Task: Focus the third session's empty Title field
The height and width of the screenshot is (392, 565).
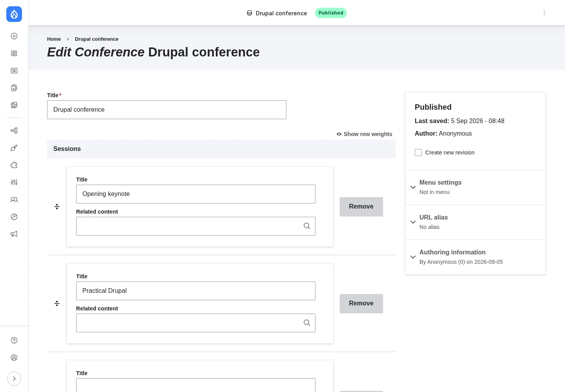Action: point(196,385)
